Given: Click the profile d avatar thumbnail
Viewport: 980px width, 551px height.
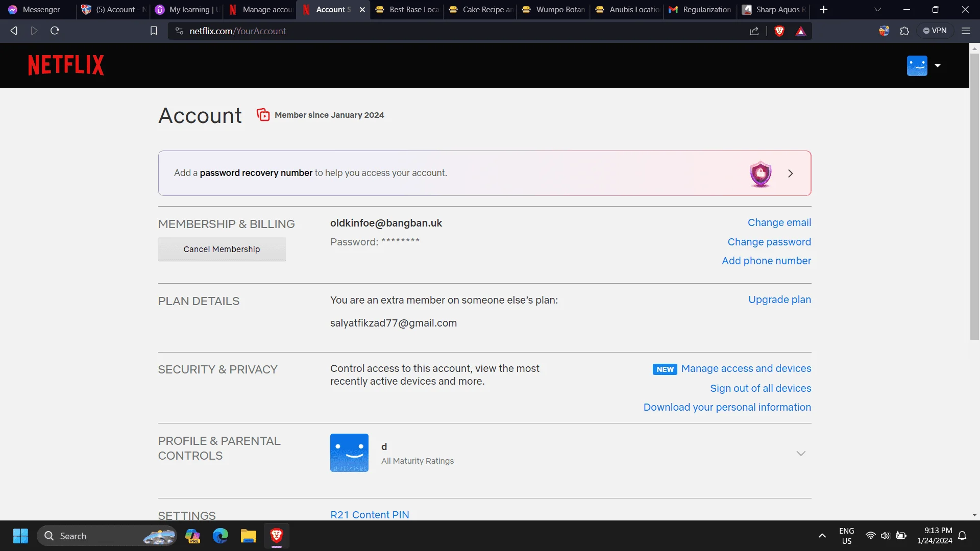Looking at the screenshot, I should pyautogui.click(x=349, y=453).
